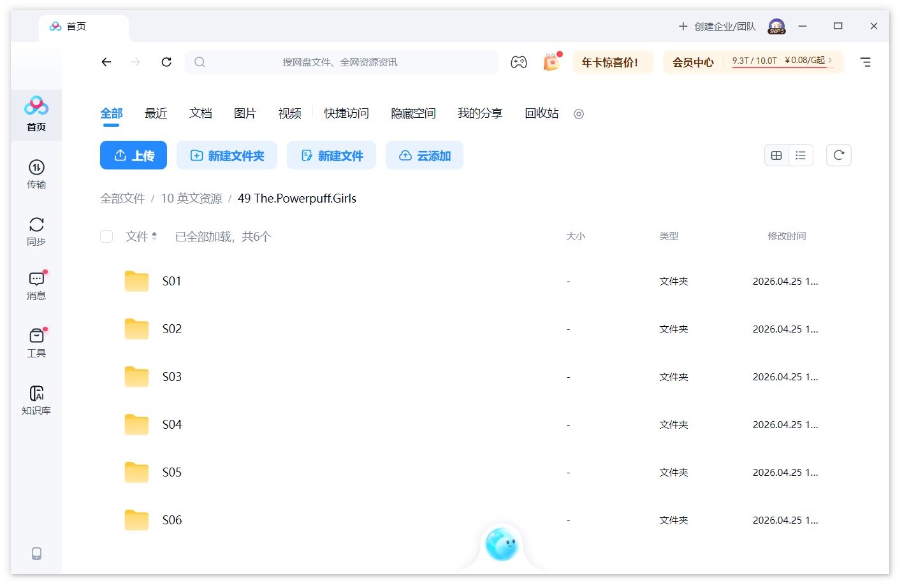This screenshot has width=902, height=588.
Task: Check new alerts via 消息 sidebar icon
Action: 36,285
